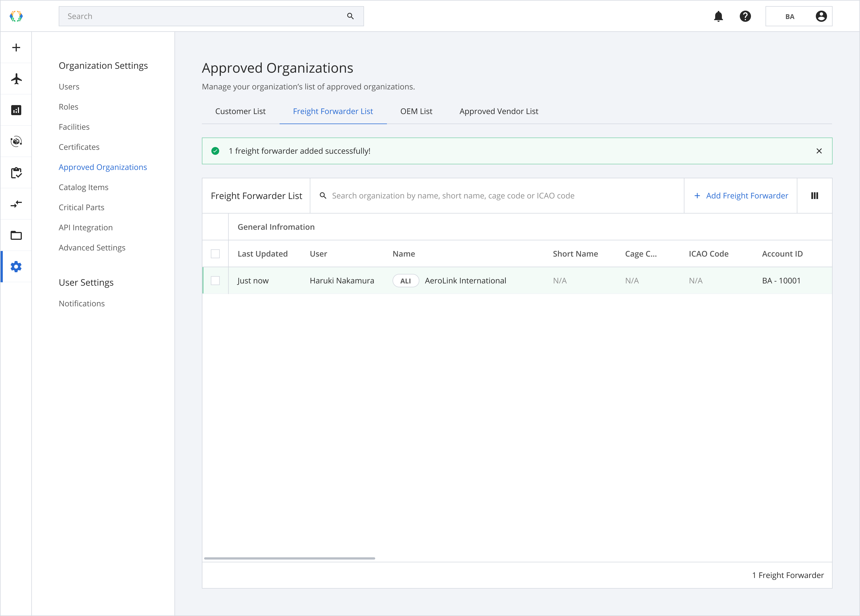The height and width of the screenshot is (616, 860).
Task: Click the General Infromation group header
Action: (276, 227)
